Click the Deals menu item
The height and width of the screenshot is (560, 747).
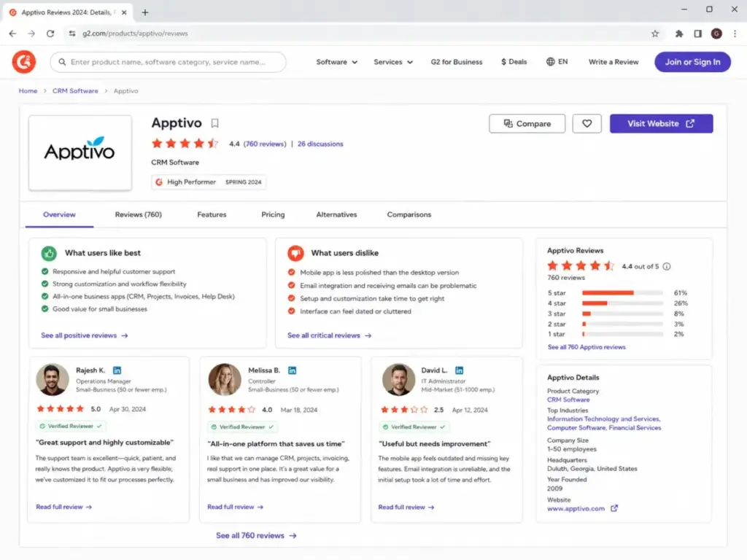point(514,62)
